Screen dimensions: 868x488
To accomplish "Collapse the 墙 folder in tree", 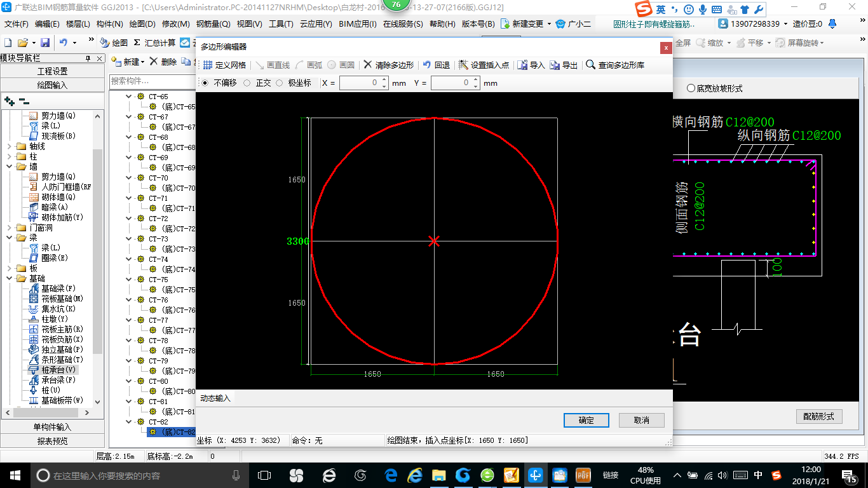I will (x=10, y=166).
